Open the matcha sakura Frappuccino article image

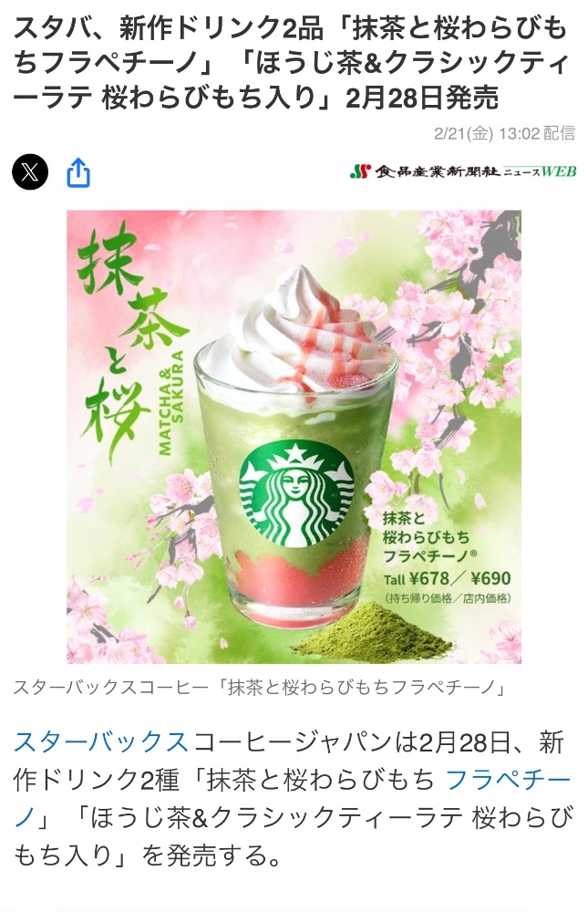[x=294, y=437]
